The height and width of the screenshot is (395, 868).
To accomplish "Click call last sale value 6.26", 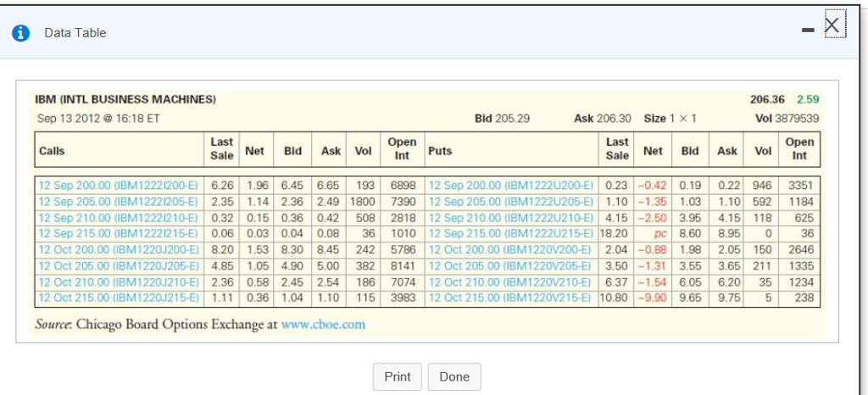I will tap(223, 186).
